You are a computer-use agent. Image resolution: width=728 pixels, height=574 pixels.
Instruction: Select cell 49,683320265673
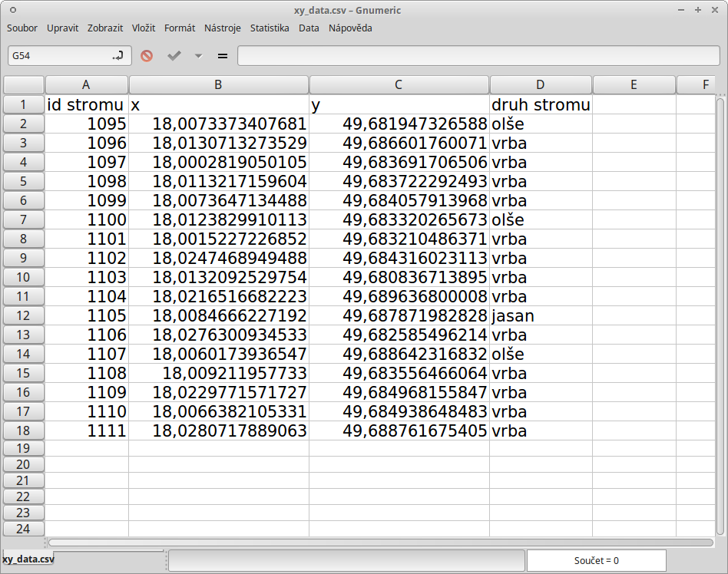399,219
